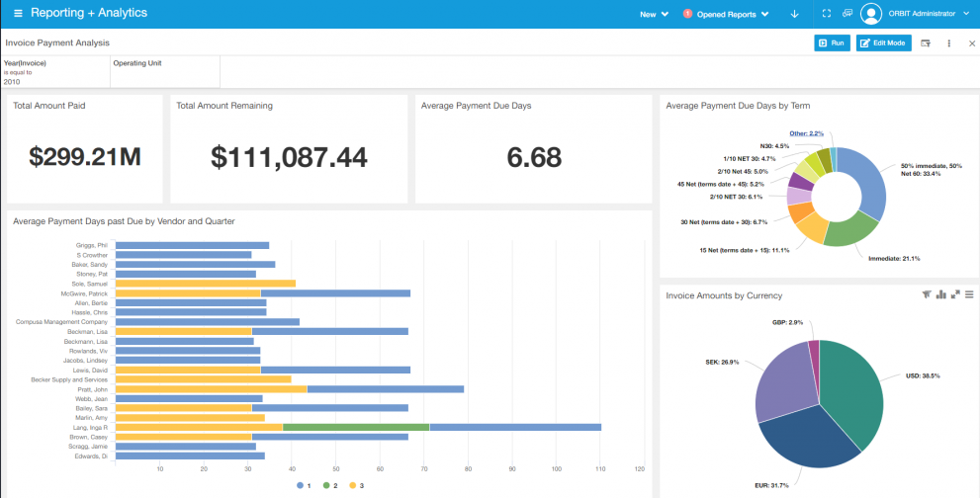Enter fullscreen mode via header icon
This screenshot has width=980, height=498.
826,14
